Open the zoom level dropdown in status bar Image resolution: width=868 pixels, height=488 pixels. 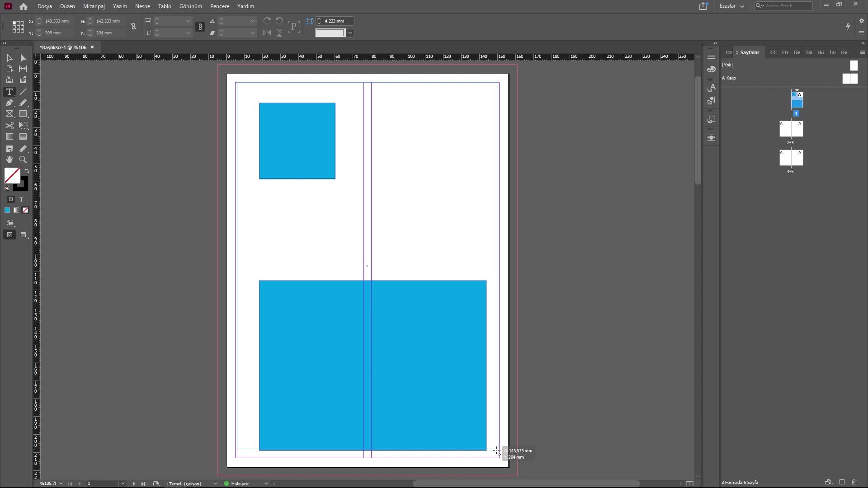tap(61, 483)
